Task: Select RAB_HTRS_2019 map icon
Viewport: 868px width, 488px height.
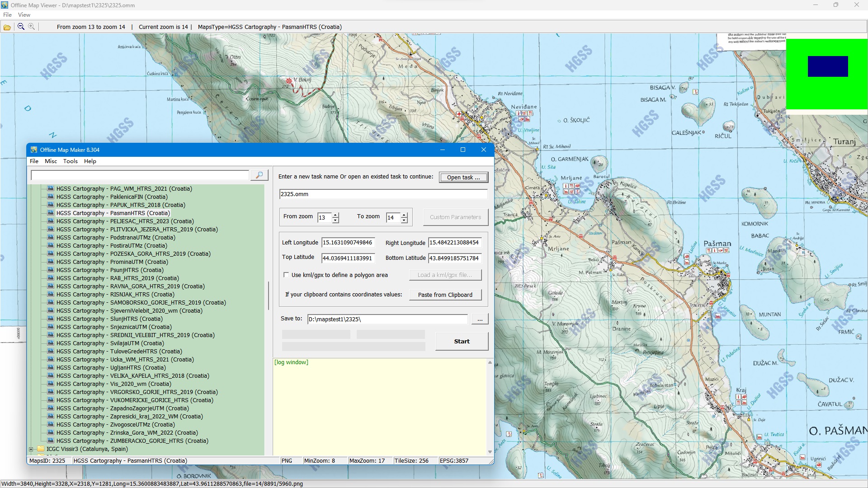Action: (x=51, y=278)
